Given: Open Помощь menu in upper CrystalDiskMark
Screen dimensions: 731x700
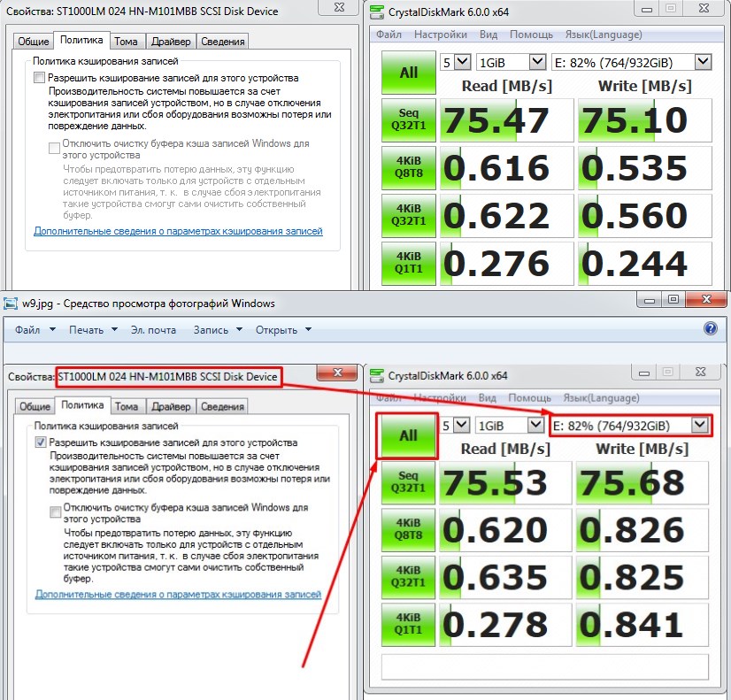Looking at the screenshot, I should pyautogui.click(x=531, y=35).
